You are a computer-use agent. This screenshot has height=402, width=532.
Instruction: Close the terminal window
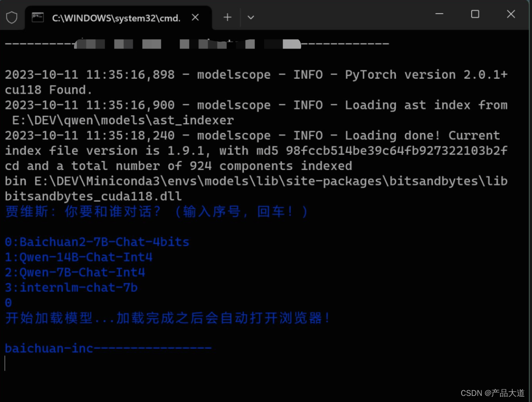[511, 14]
